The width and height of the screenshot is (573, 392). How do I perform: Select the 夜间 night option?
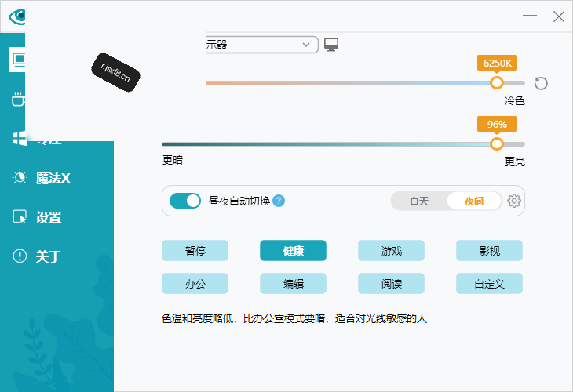tap(474, 201)
